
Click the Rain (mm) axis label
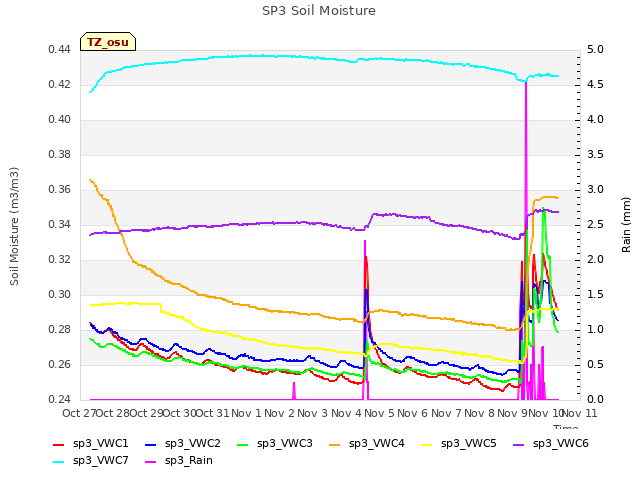click(626, 225)
